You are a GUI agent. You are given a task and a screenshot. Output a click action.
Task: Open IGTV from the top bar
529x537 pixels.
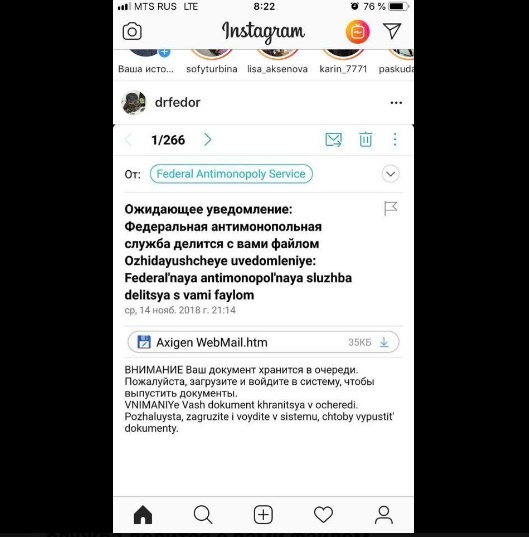[x=357, y=32]
